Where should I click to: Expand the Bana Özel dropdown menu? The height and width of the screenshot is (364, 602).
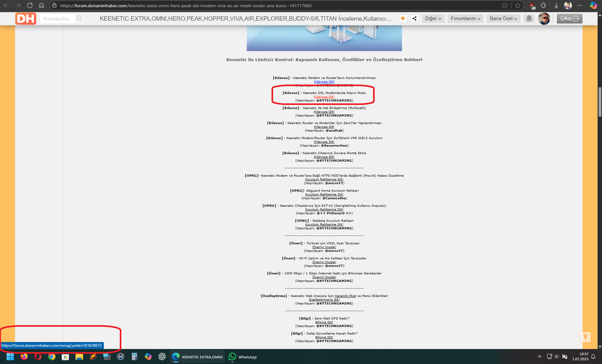[x=503, y=18]
